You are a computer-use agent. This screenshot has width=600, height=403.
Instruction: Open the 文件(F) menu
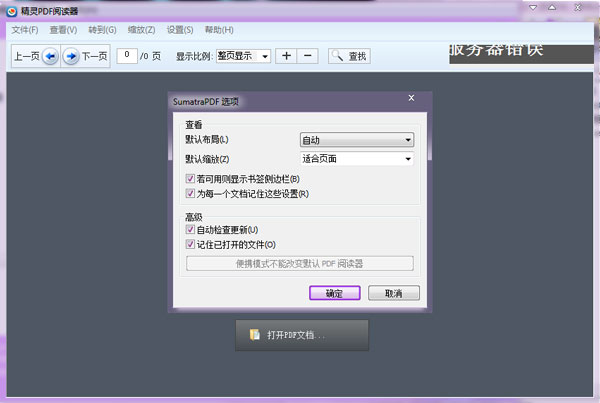coord(25,30)
